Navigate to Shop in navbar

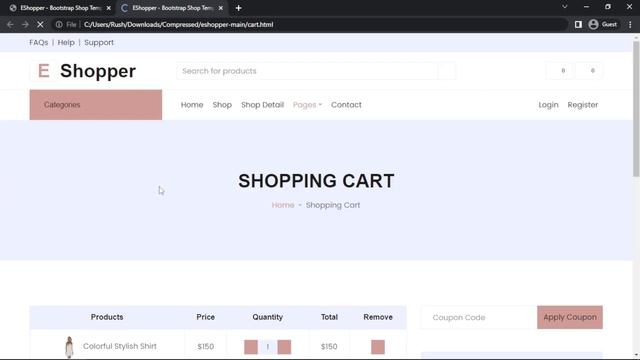222,105
